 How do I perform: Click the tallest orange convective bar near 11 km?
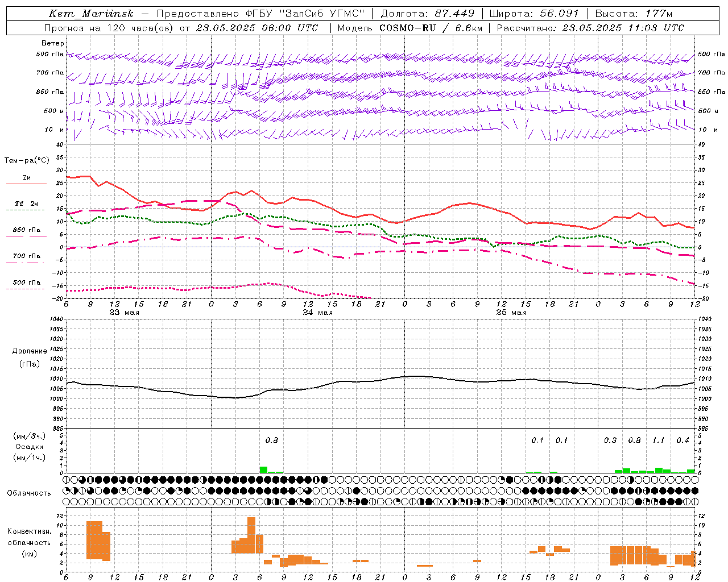(x=251, y=535)
